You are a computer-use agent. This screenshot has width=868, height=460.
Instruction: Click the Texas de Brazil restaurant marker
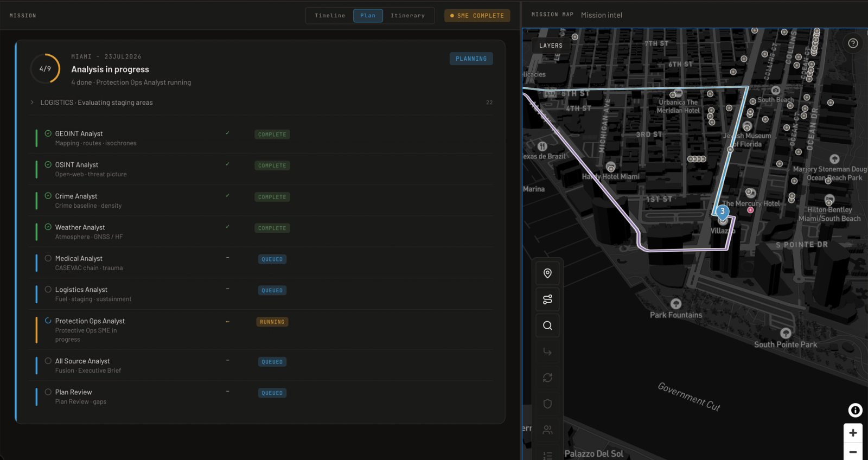point(542,146)
